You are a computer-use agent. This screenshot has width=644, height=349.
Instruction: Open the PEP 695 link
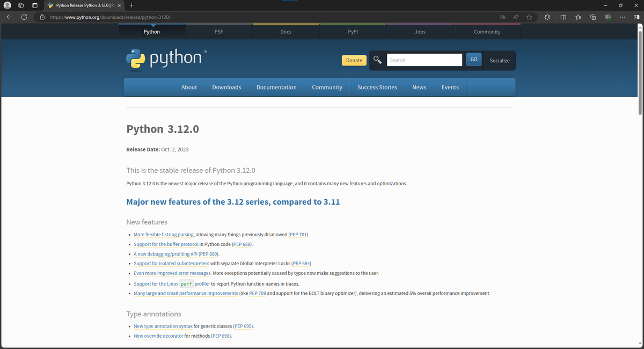point(243,326)
